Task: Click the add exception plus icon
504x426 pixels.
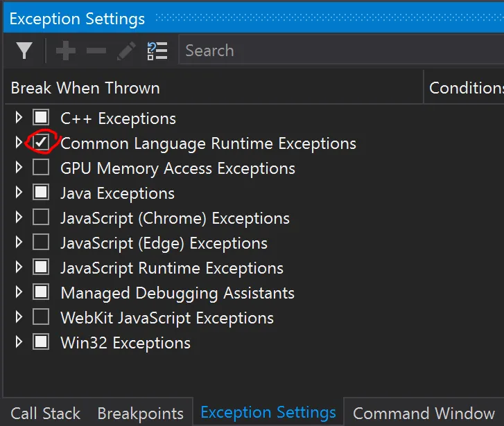Action: pyautogui.click(x=66, y=51)
